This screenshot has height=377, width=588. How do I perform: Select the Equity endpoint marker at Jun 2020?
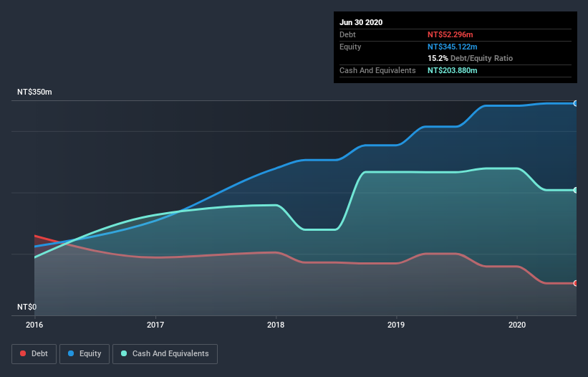[x=576, y=103]
